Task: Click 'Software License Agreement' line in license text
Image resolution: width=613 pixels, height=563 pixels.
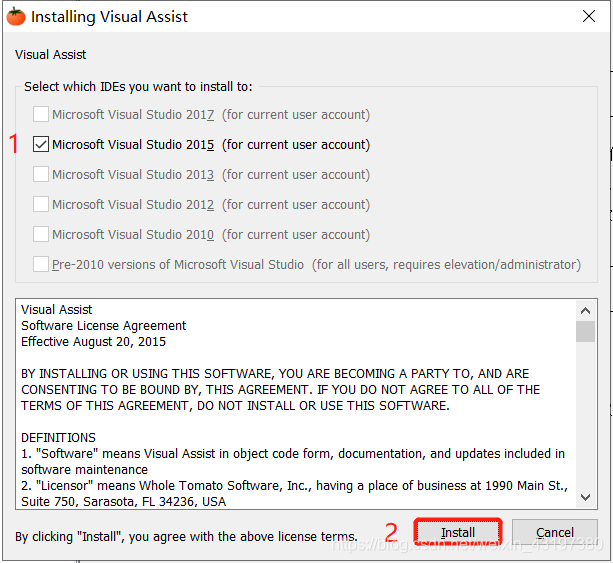Action: tap(104, 326)
